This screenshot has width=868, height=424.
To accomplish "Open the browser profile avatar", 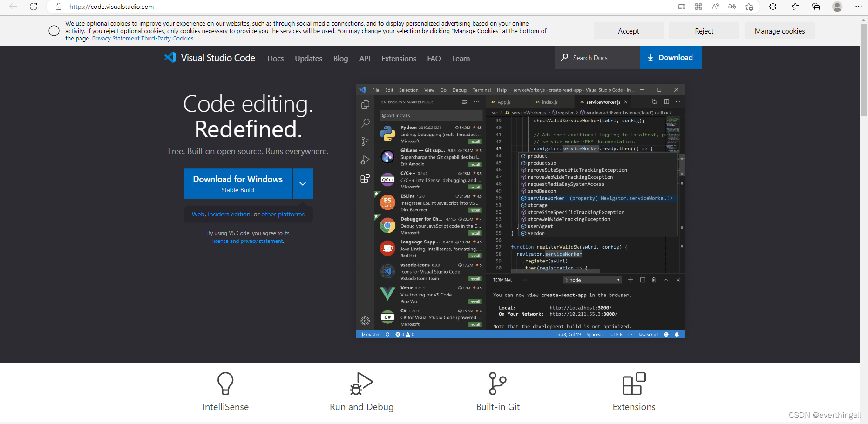I will click(x=837, y=7).
